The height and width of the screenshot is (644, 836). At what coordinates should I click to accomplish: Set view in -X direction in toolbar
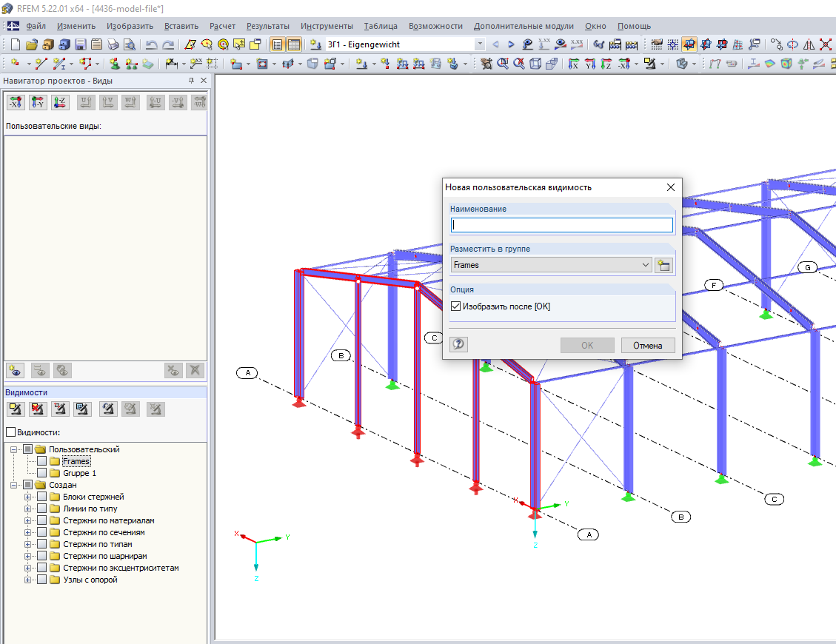tap(623, 64)
